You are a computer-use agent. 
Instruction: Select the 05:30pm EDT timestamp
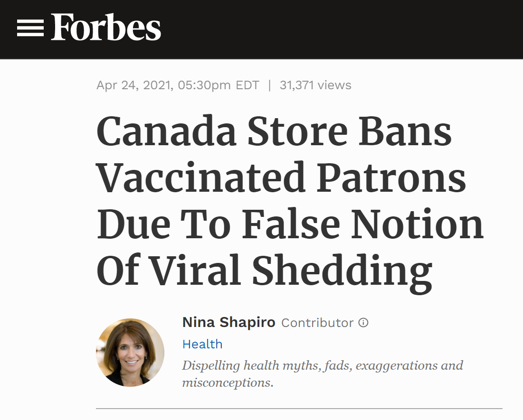[219, 85]
